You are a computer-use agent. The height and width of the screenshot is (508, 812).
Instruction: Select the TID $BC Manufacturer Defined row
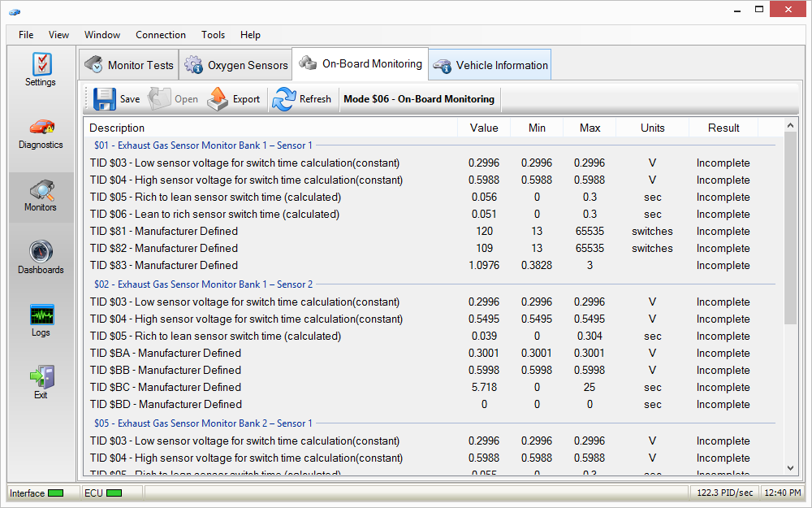166,387
